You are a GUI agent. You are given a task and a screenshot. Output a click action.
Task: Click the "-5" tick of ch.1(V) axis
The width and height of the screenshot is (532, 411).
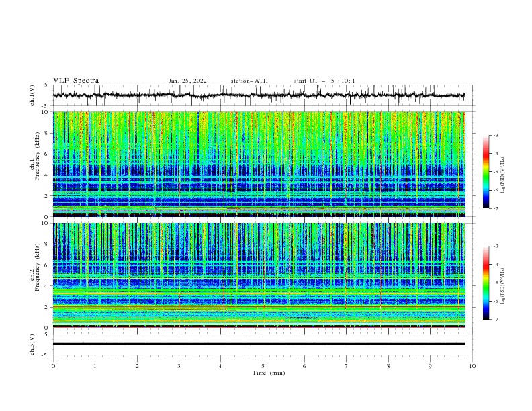click(46, 106)
